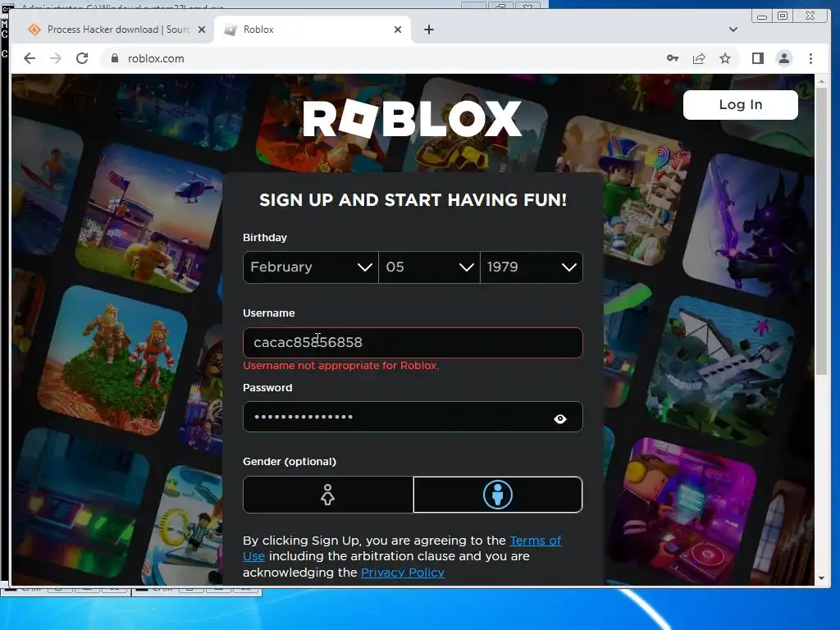
Task: Open the tab search chevron
Action: click(733, 30)
